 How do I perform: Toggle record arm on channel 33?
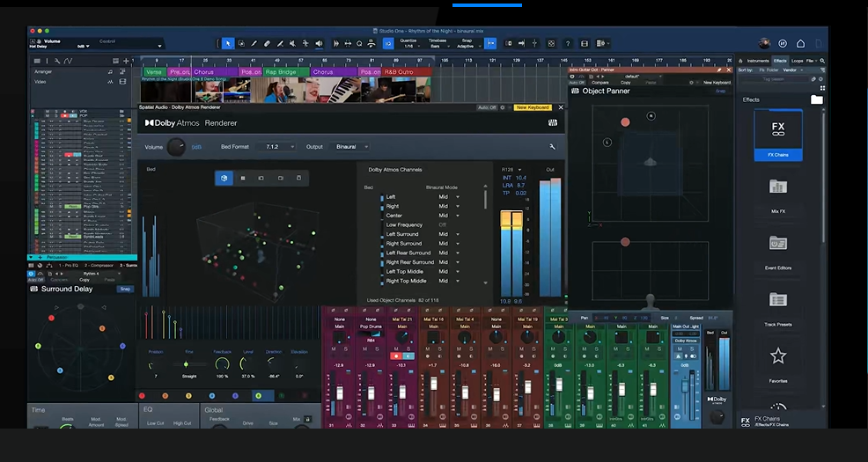point(396,356)
